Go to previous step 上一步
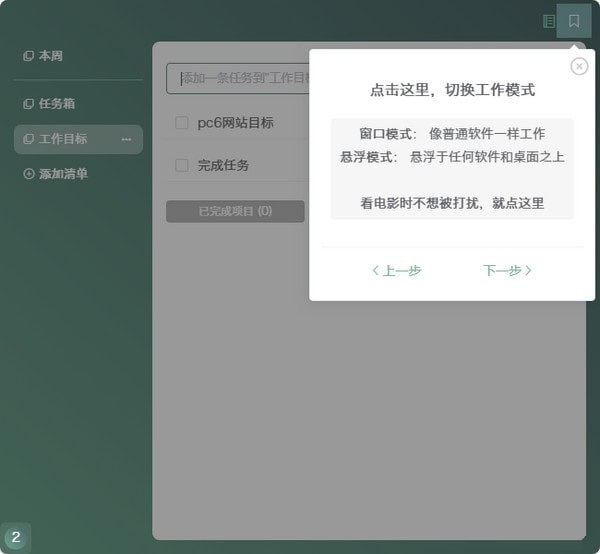 click(396, 270)
